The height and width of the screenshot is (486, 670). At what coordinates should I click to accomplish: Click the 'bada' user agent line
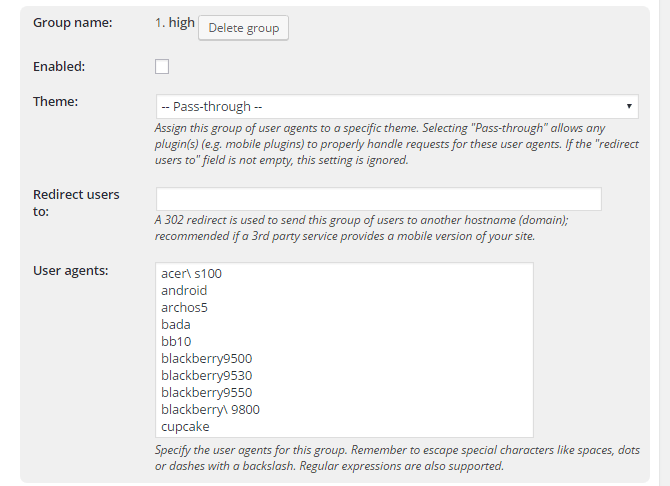pyautogui.click(x=176, y=325)
